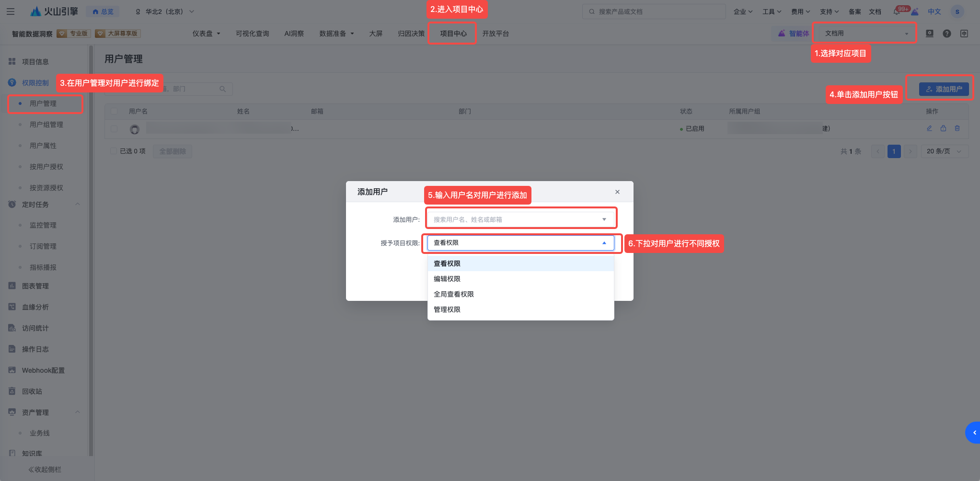The image size is (980, 481).
Task: Click the Volcano Engine logo
Action: (x=54, y=11)
